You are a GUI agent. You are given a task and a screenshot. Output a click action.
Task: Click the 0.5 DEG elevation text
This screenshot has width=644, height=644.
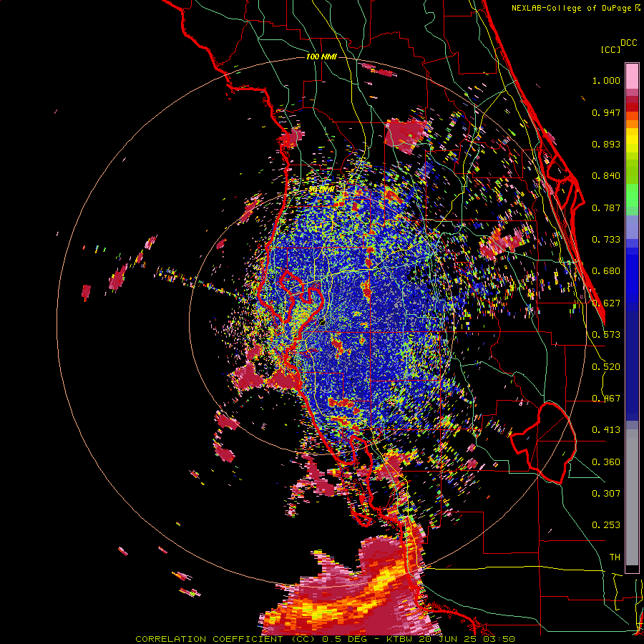click(343, 639)
